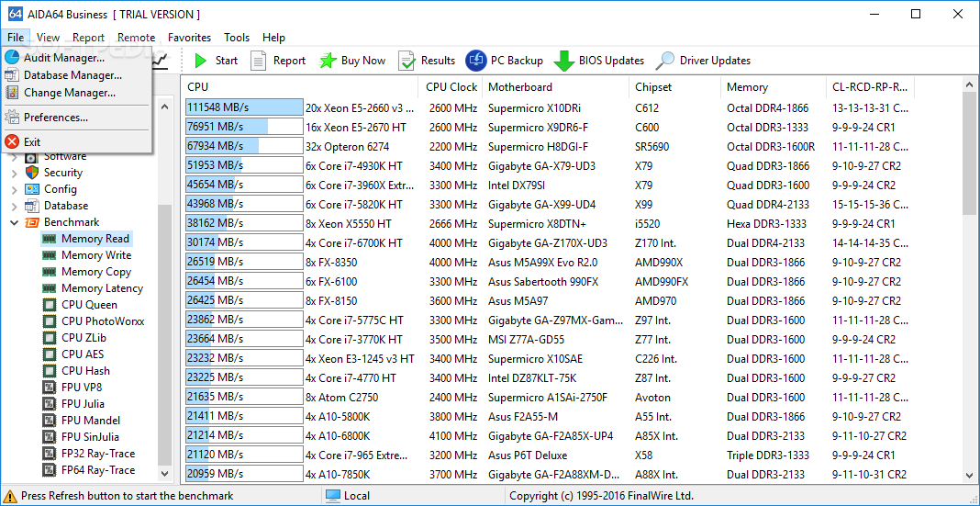The height and width of the screenshot is (506, 980).
Task: Select Memory Latency benchmark
Action: [103, 288]
